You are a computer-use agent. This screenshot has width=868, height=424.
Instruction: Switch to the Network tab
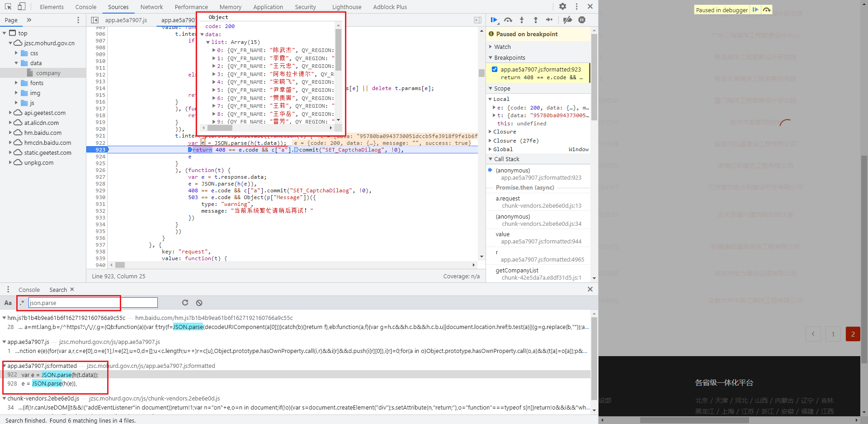click(x=151, y=7)
